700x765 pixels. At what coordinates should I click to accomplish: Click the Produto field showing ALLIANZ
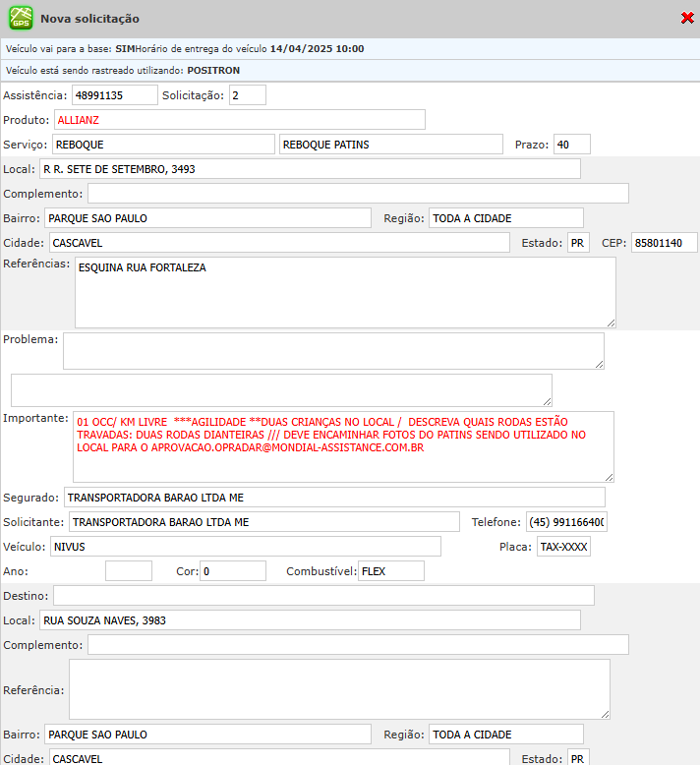pyautogui.click(x=239, y=120)
